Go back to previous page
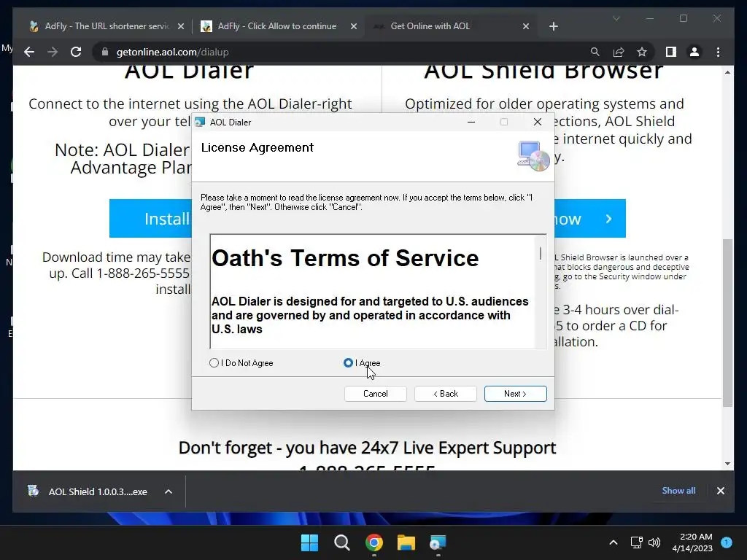This screenshot has height=560, width=747. click(29, 52)
